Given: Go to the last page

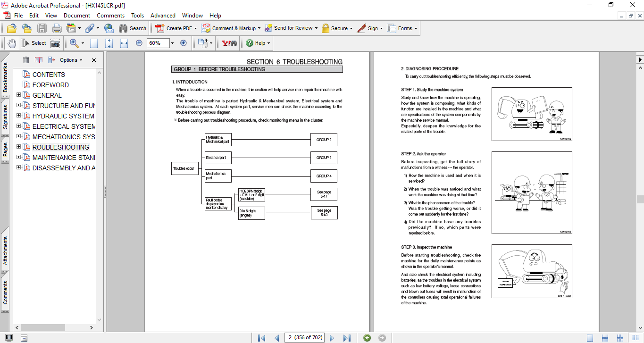Looking at the screenshot, I should coord(347,338).
